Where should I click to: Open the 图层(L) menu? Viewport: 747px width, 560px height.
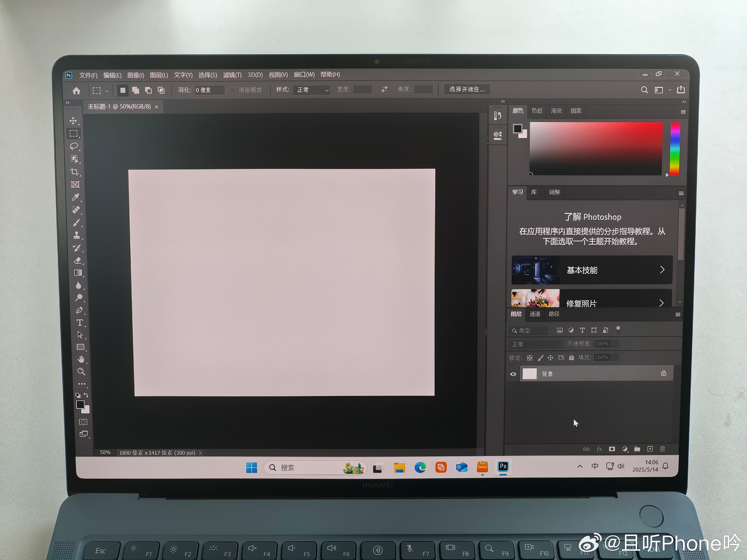tap(159, 75)
